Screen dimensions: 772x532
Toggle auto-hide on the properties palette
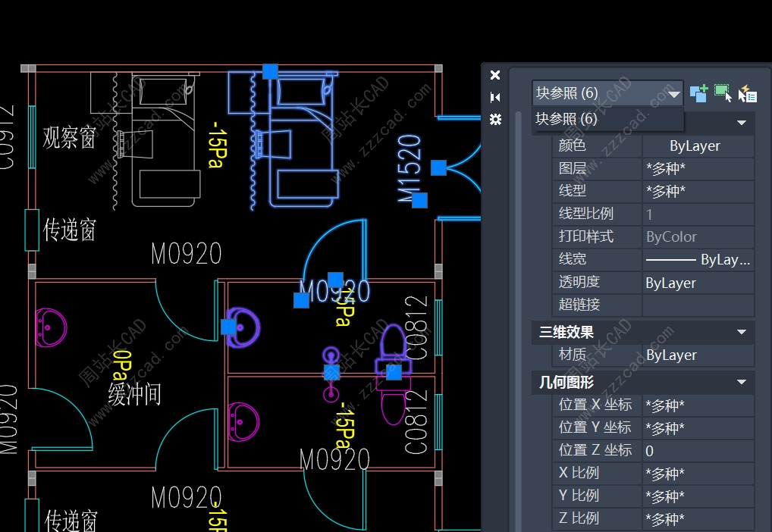click(x=495, y=97)
